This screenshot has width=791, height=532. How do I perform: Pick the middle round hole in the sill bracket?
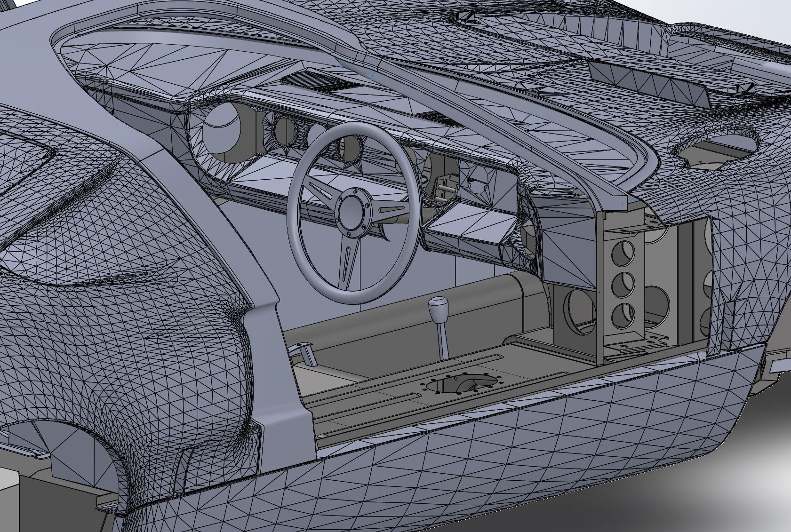(x=623, y=285)
